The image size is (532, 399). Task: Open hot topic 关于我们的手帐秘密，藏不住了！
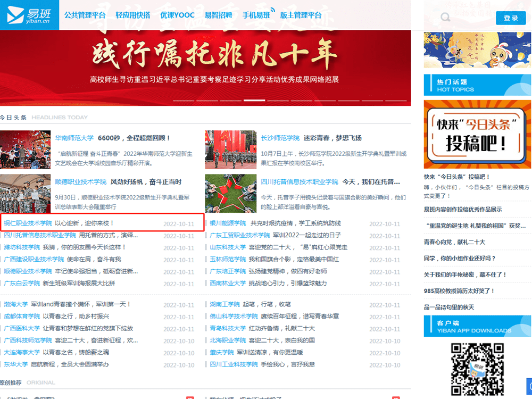pyautogui.click(x=465, y=275)
